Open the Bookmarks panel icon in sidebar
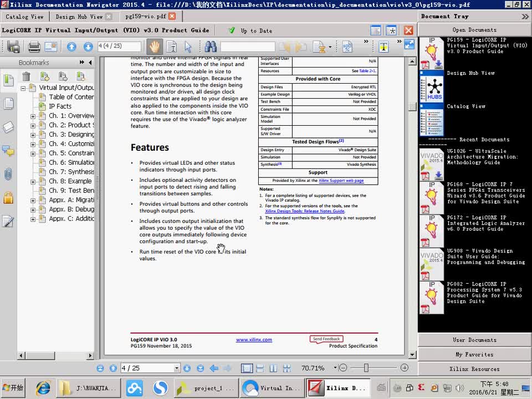 tap(8, 80)
